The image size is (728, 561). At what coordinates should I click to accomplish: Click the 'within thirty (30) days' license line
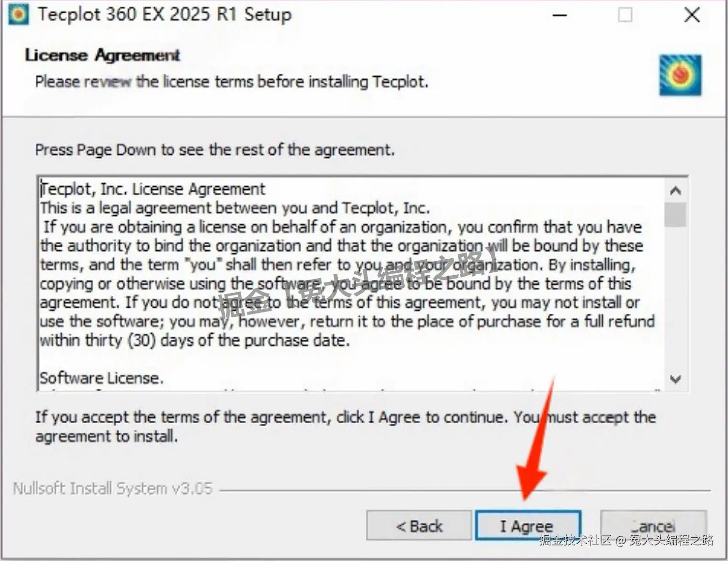pos(195,340)
